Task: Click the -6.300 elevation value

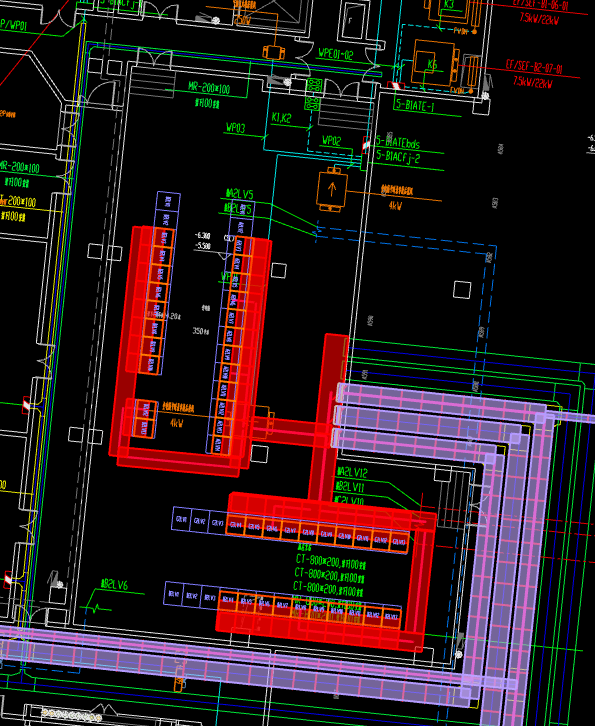Action: (x=203, y=236)
